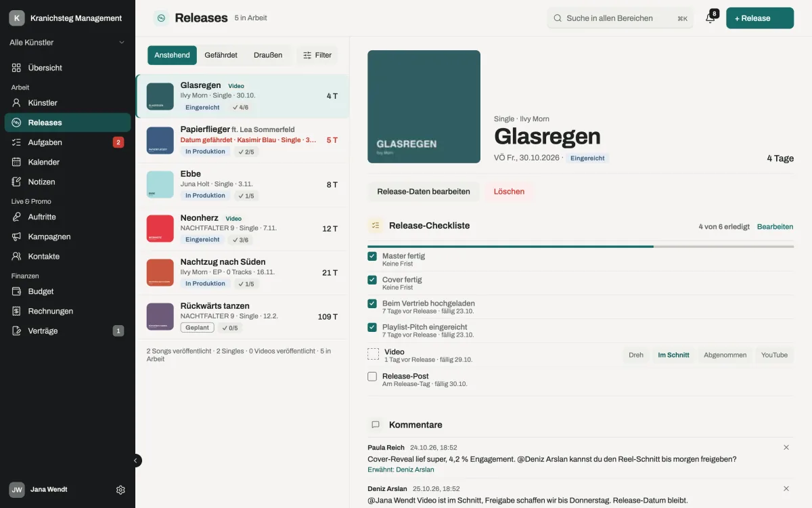Screen dimensions: 812x508
Task: Click Bearbeiten for the checklist
Action: (775, 227)
